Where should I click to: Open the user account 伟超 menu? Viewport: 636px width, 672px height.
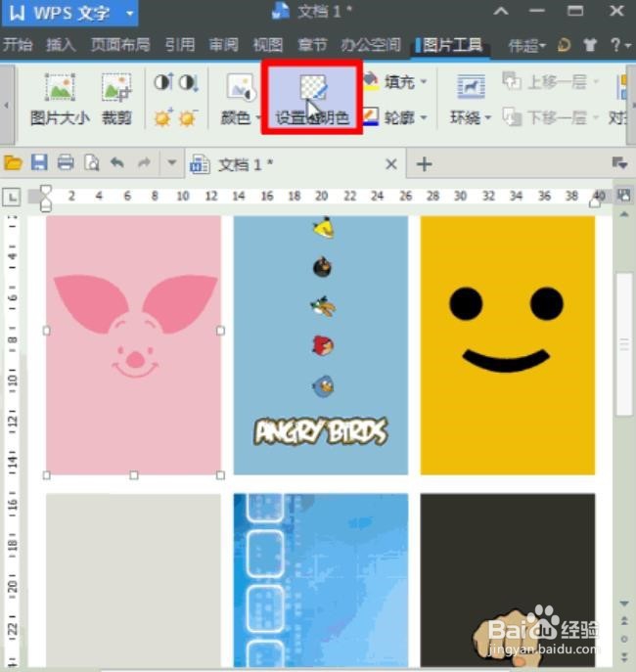(x=527, y=45)
